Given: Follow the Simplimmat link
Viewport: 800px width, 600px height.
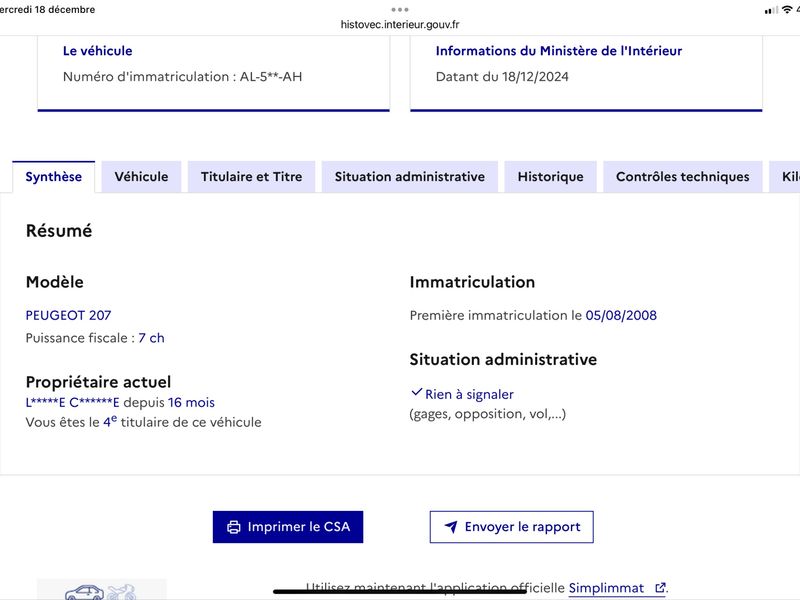Looking at the screenshot, I should pos(606,588).
